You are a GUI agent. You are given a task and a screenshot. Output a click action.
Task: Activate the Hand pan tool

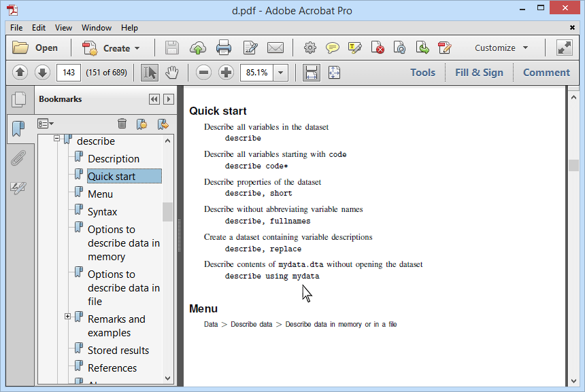[171, 72]
